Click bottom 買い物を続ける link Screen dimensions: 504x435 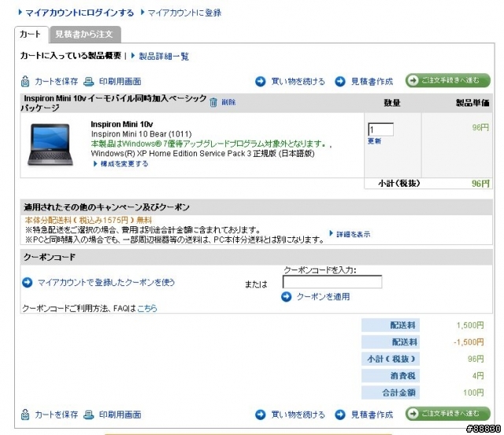[x=298, y=415]
